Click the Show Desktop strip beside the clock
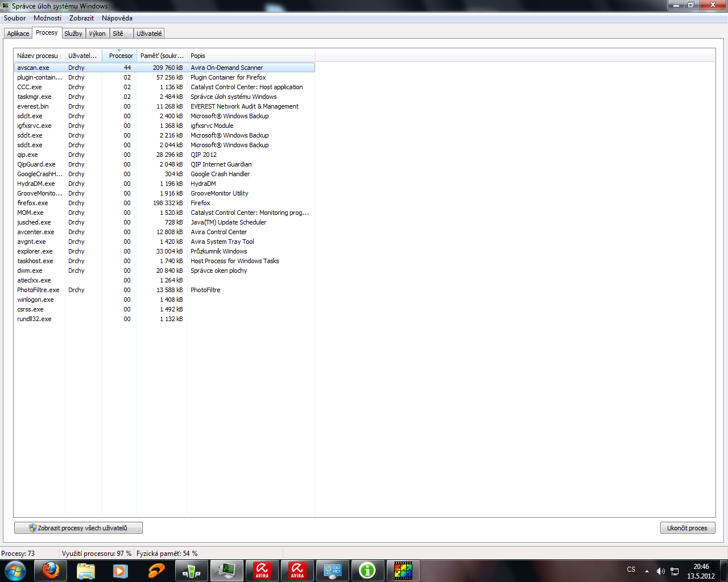This screenshot has height=582, width=728. pyautogui.click(x=724, y=570)
